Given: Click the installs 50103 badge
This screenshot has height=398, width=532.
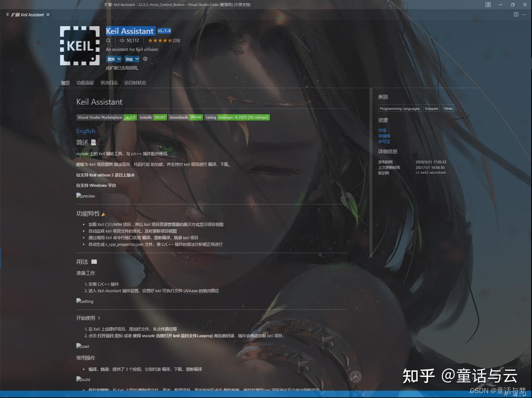Looking at the screenshot, I should pyautogui.click(x=153, y=117).
